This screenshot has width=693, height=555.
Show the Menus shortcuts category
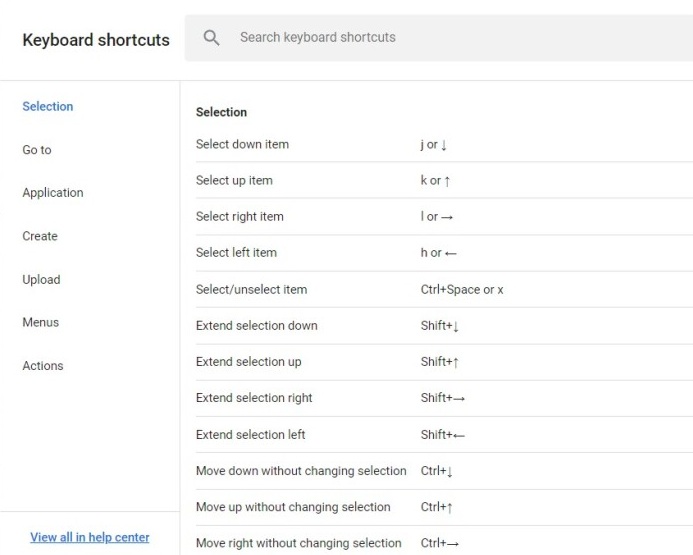(41, 322)
